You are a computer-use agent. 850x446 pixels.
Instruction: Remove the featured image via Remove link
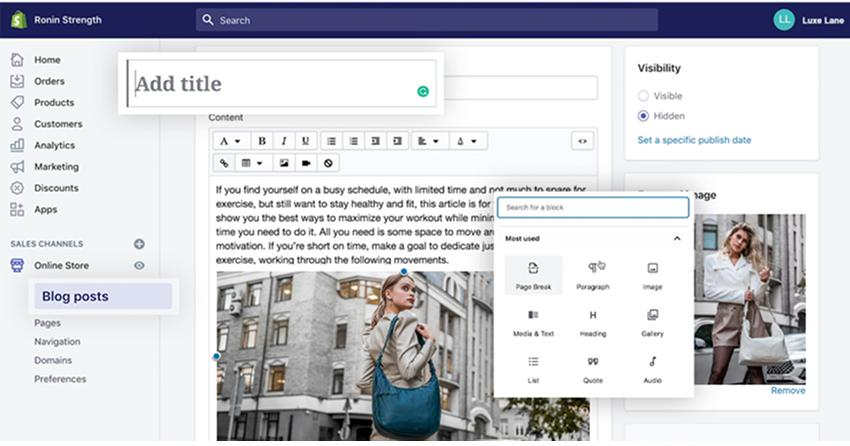click(x=788, y=390)
